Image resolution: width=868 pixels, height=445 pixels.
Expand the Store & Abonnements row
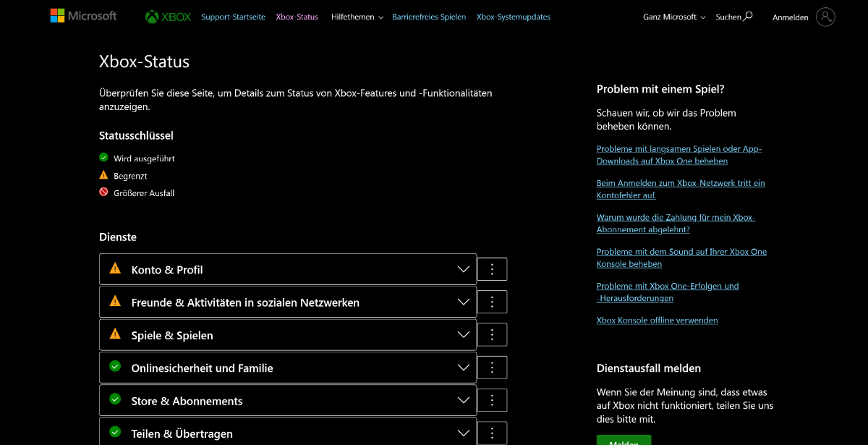pyautogui.click(x=288, y=400)
